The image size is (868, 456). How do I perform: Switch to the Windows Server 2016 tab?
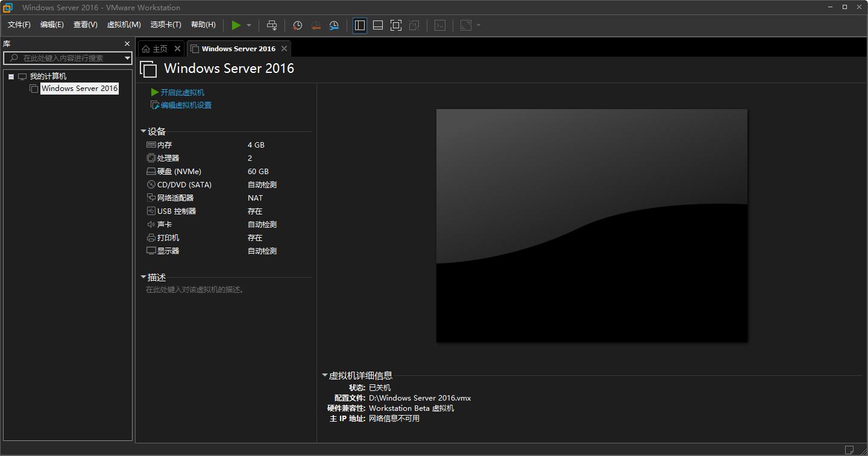239,49
